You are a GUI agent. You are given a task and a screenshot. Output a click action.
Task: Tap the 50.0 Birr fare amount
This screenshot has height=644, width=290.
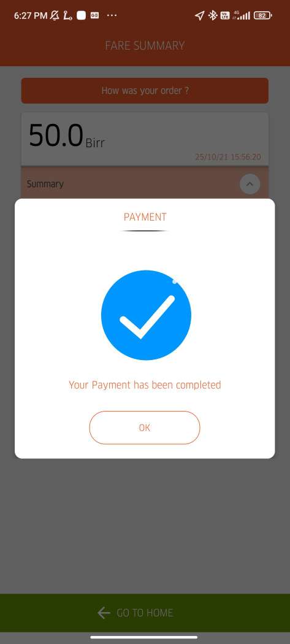point(67,136)
